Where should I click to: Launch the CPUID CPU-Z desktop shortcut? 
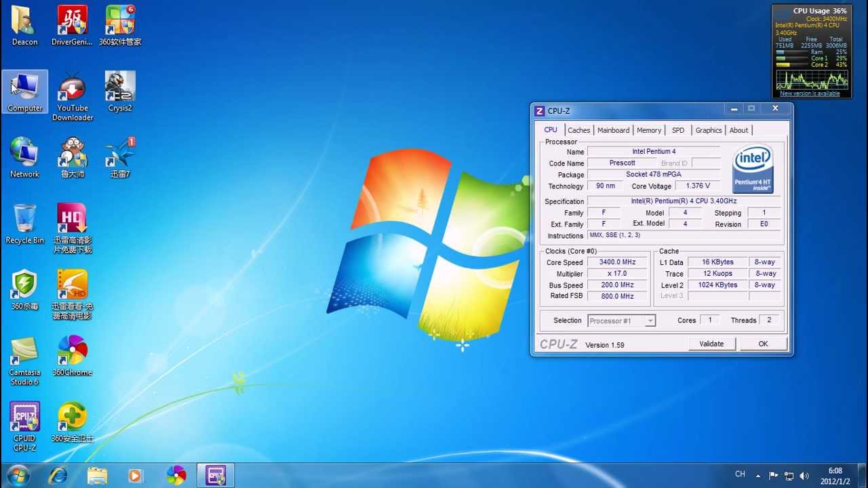pyautogui.click(x=24, y=426)
